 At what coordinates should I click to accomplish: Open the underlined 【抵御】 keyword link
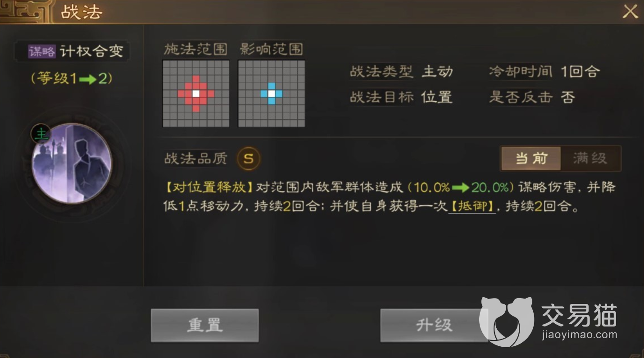click(x=472, y=206)
